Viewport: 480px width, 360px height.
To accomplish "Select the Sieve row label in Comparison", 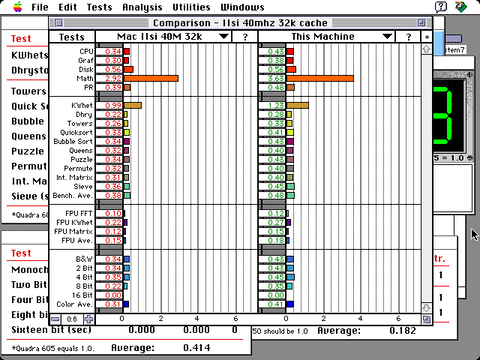I will 83,186.
